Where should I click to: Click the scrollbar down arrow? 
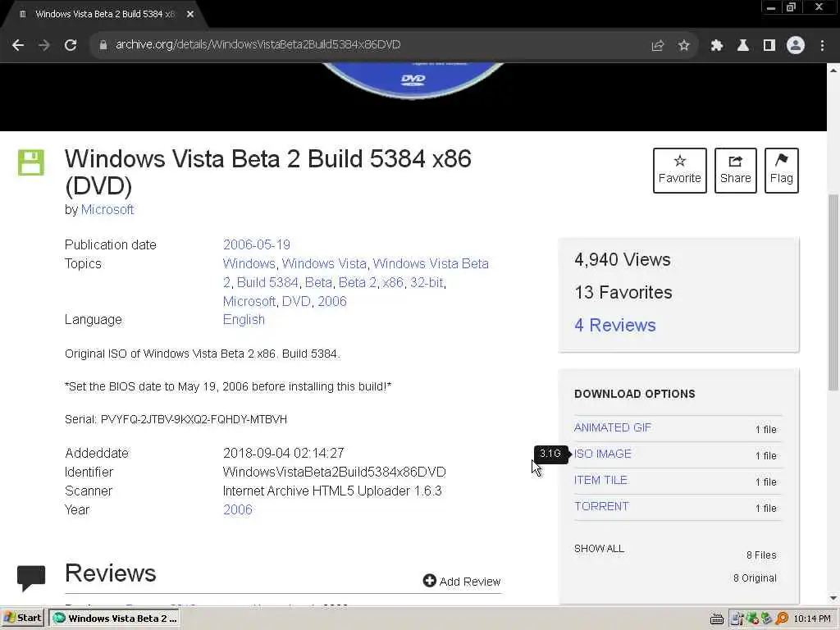click(833, 598)
